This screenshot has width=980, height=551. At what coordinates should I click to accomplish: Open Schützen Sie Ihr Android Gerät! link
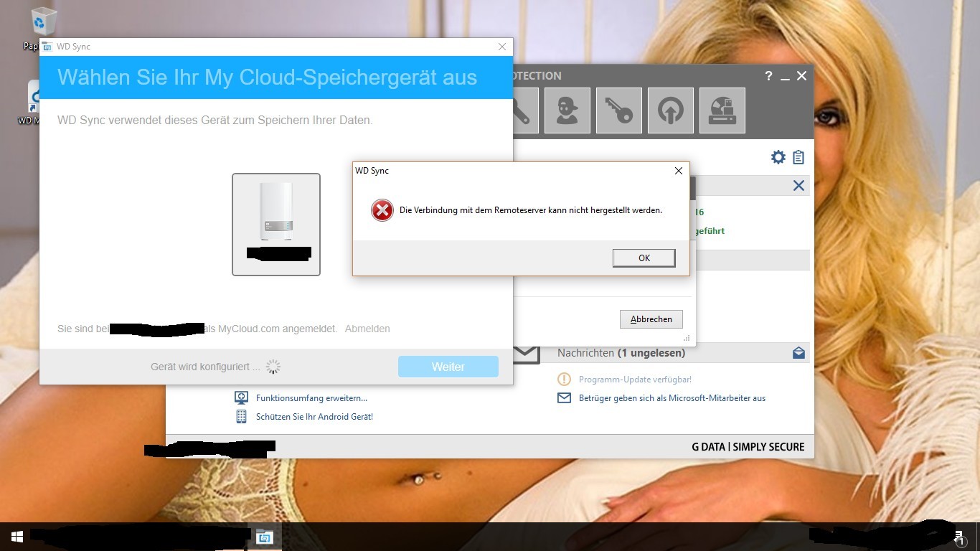point(314,417)
